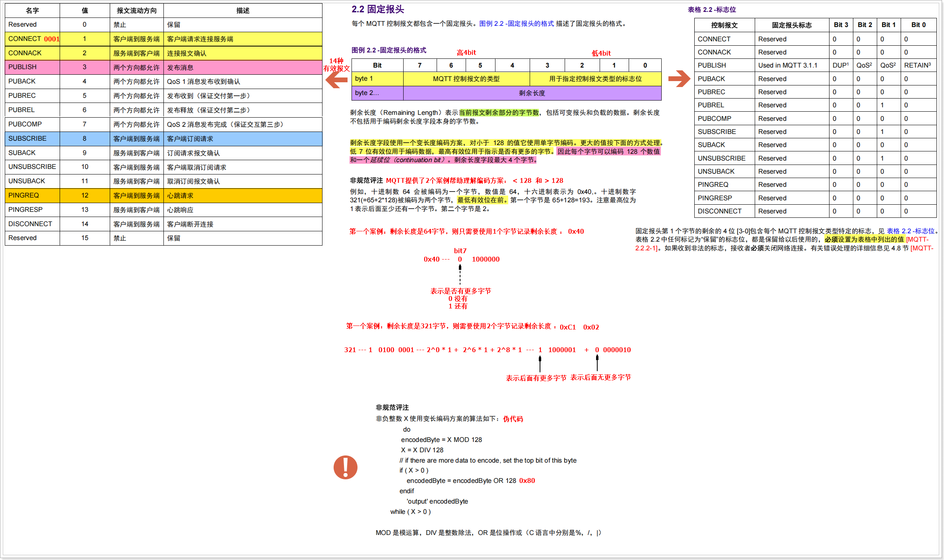Click the orange arrow pointing to the flag bits table
The width and height of the screenshot is (944, 560).
pos(679,78)
